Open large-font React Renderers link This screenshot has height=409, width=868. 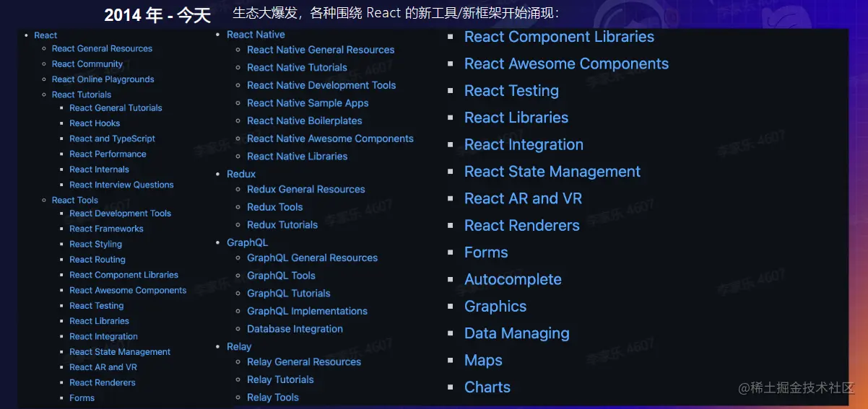(522, 225)
